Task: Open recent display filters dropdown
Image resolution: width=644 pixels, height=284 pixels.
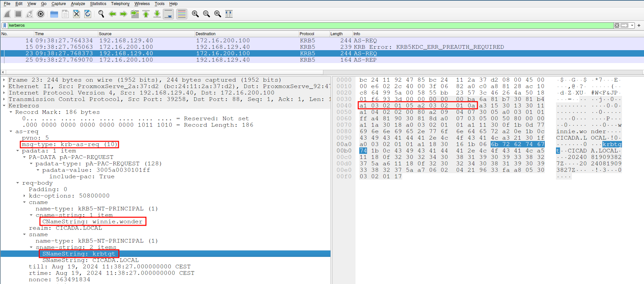Action: [x=632, y=25]
